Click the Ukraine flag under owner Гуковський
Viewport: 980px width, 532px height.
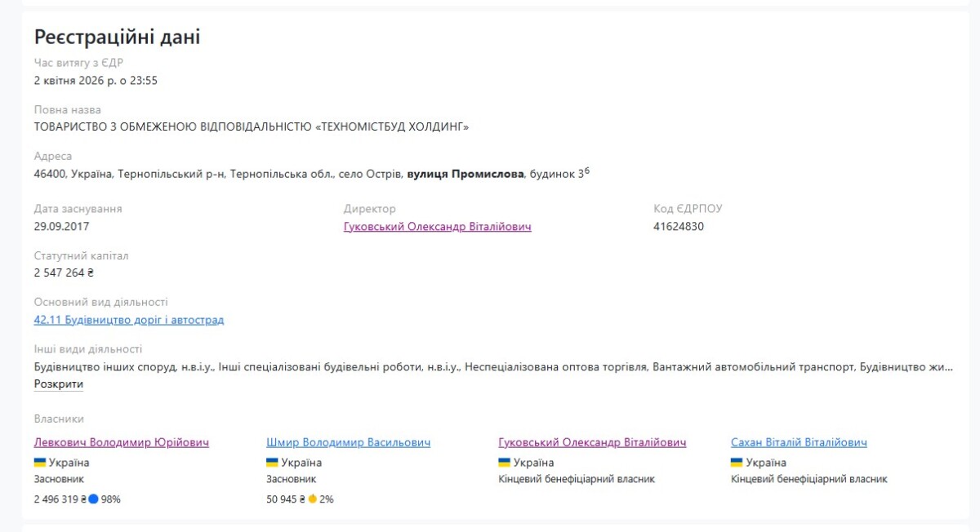point(504,463)
